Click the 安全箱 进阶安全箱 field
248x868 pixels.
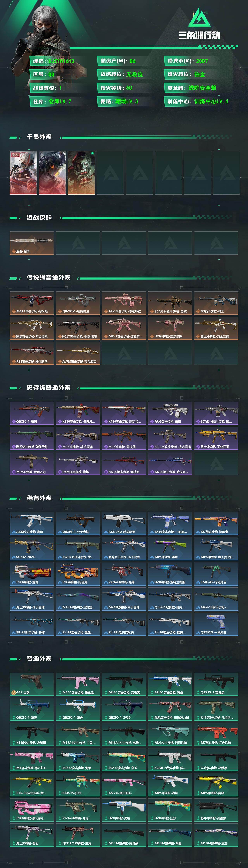pyautogui.click(x=198, y=88)
